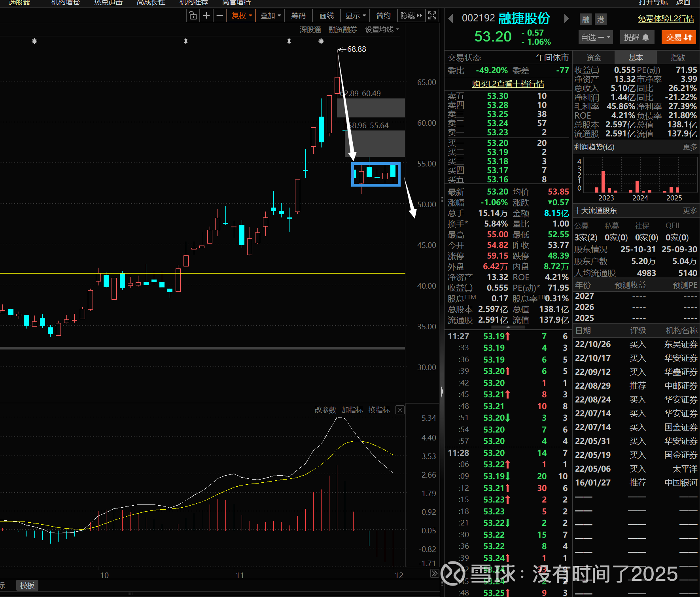The height and width of the screenshot is (597, 700).
Task: Open the 高管增持 menu item
Action: tap(236, 3)
